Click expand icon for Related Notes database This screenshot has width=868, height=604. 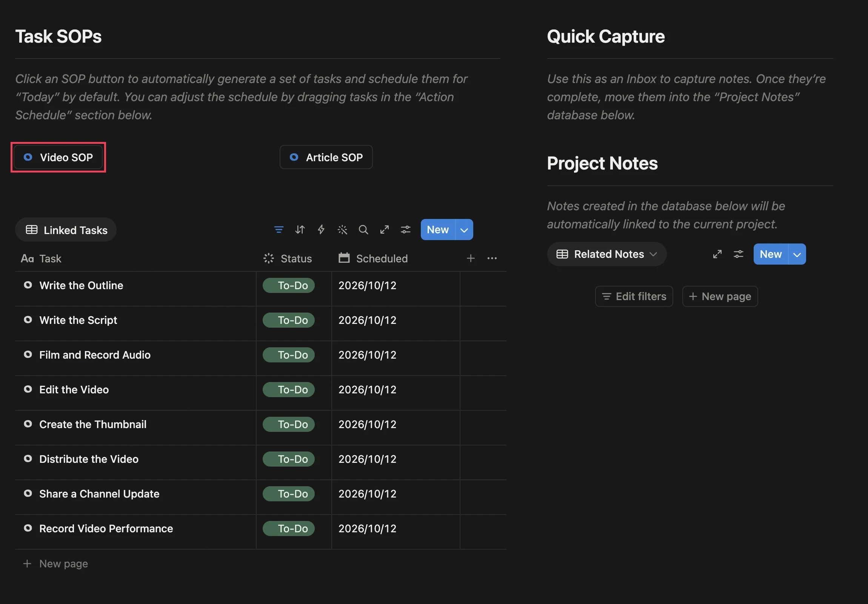click(717, 254)
